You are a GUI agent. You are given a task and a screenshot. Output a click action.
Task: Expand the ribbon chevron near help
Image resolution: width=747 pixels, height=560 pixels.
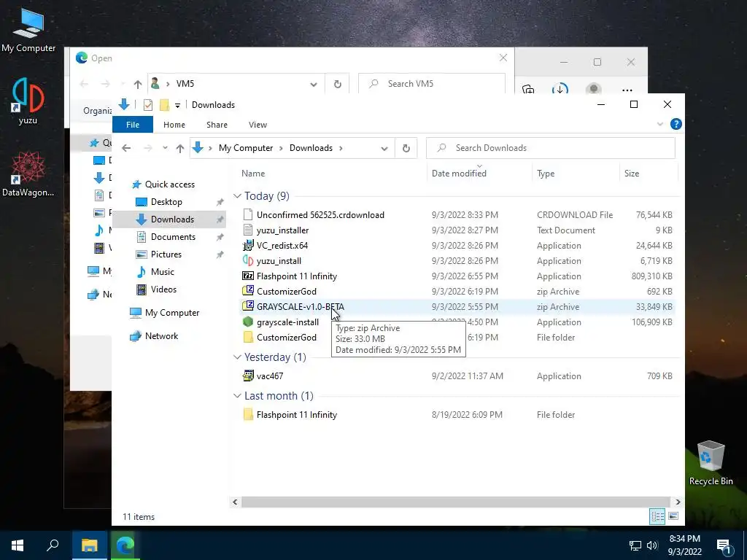[x=659, y=124]
